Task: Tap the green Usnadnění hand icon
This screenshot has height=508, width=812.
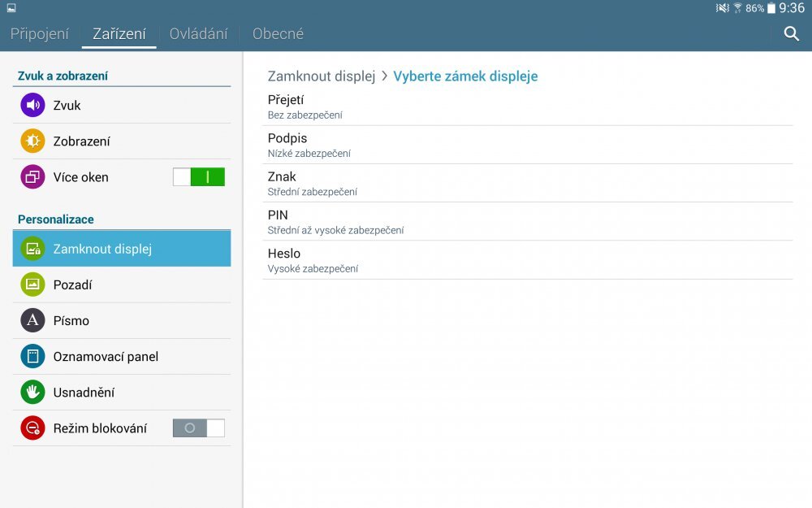Action: click(32, 392)
